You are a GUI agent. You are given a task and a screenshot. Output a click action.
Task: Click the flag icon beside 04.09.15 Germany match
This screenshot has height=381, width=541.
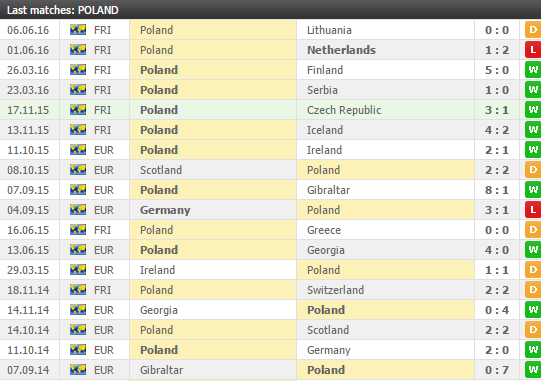click(78, 210)
